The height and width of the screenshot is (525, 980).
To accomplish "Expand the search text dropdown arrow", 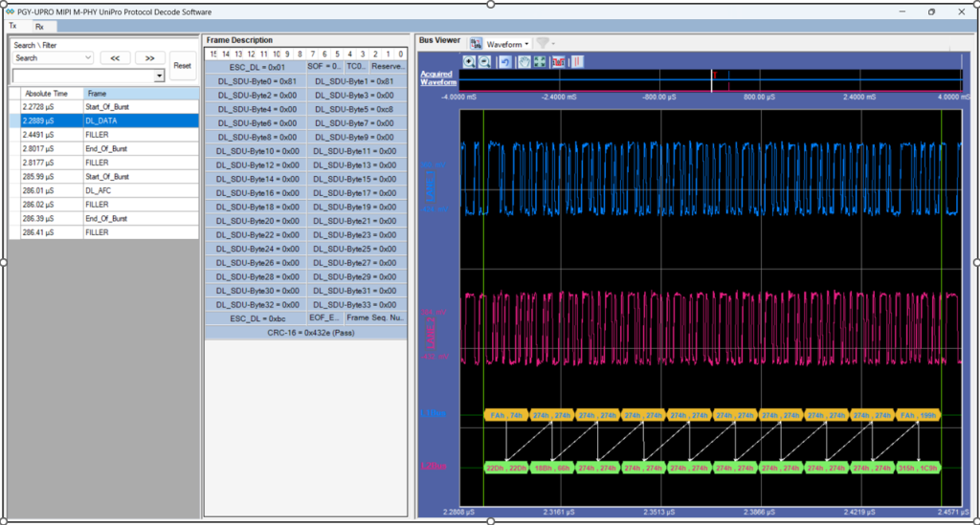I will [160, 76].
